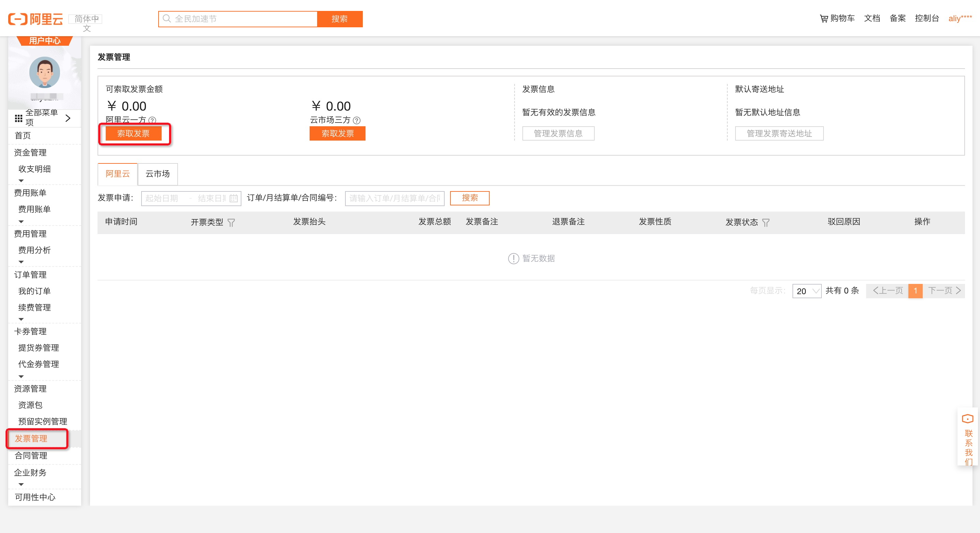Viewport: 980px width, 533px height.
Task: Open the sidebar 费用账单 sub-item
Action: (x=34, y=210)
